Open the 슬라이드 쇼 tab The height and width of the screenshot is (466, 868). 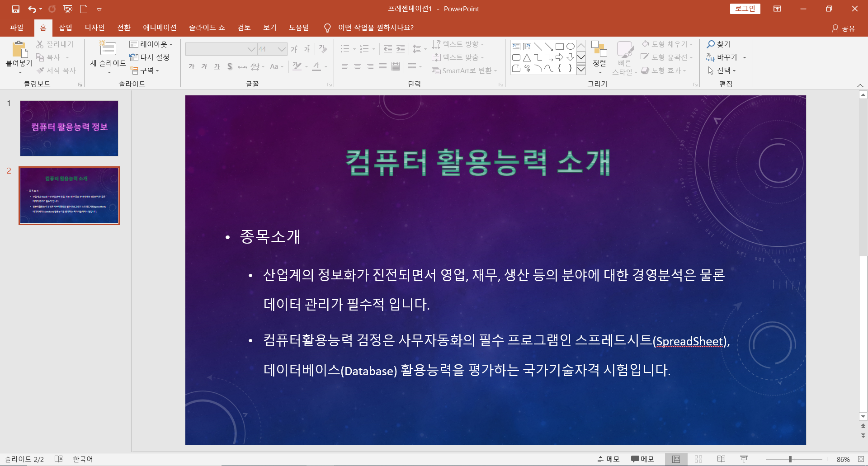207,28
